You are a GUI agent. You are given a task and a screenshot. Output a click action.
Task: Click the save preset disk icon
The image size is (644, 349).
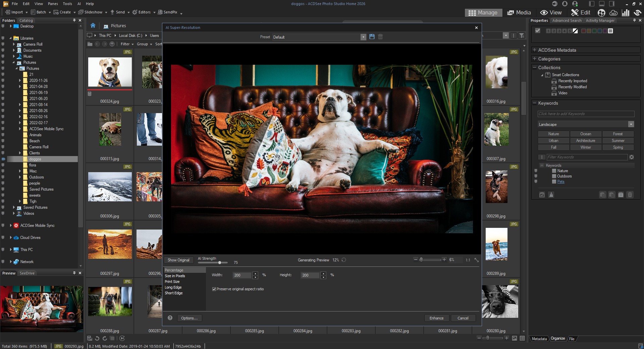pyautogui.click(x=372, y=37)
